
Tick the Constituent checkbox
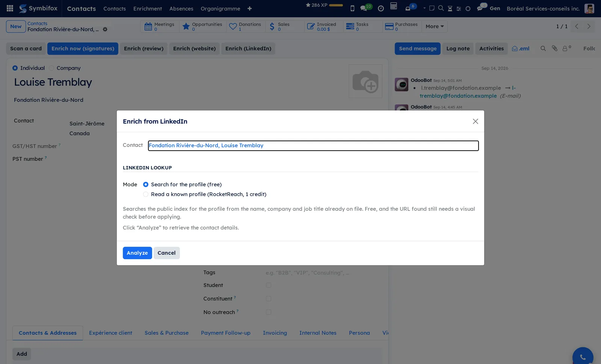click(269, 299)
